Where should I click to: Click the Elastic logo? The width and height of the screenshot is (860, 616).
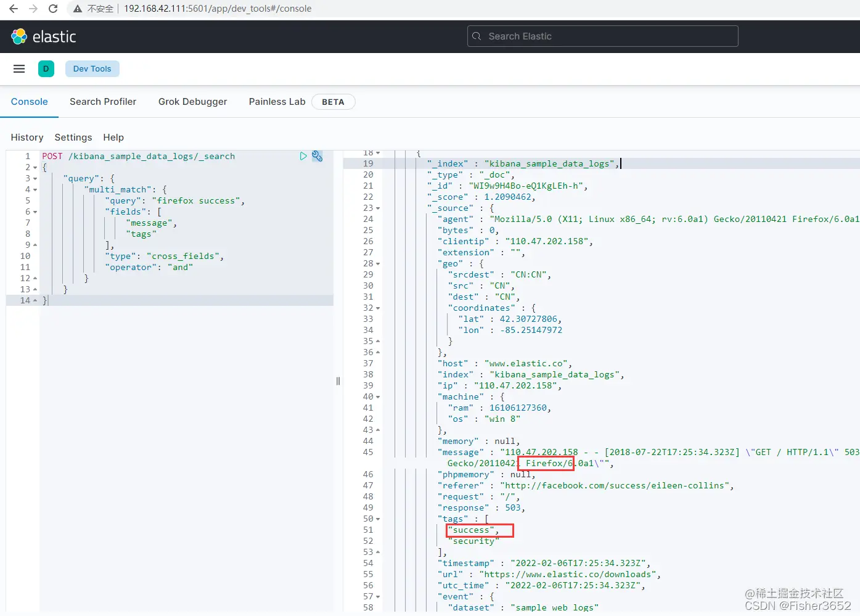(x=43, y=36)
